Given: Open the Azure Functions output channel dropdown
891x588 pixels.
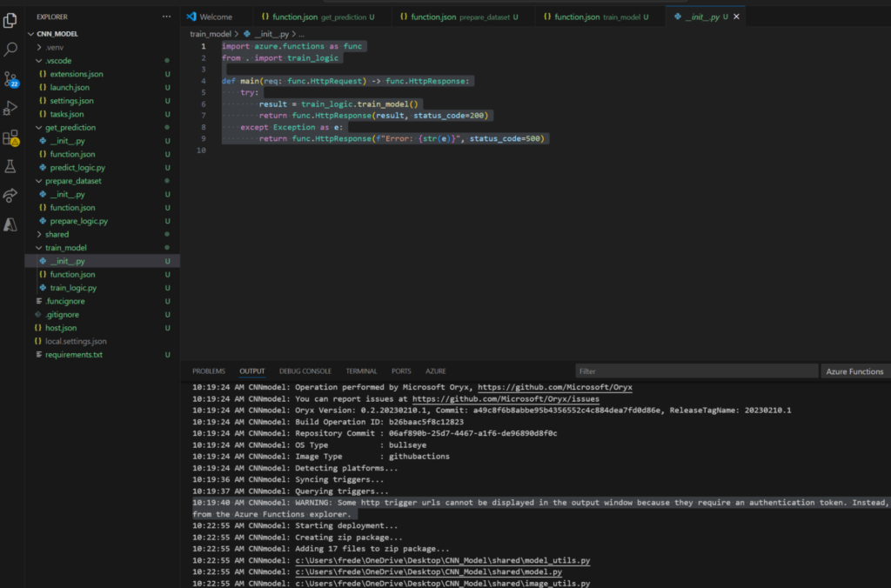Looking at the screenshot, I should [854, 371].
